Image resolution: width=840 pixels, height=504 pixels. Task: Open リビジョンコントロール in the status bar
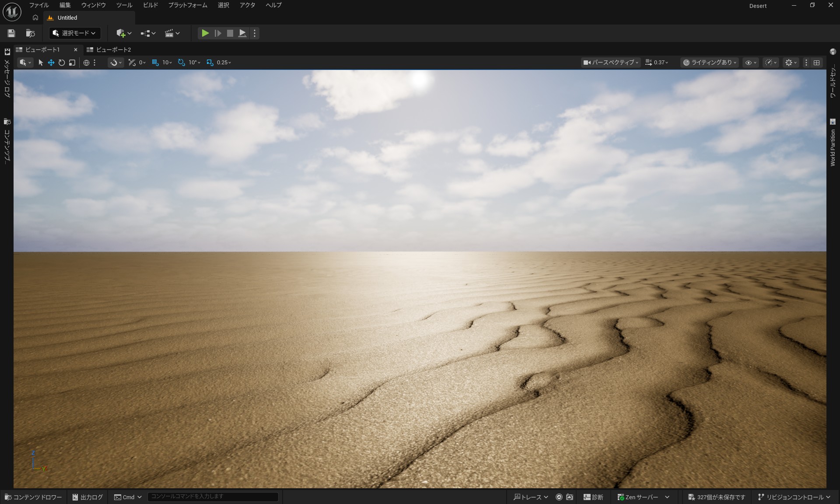pyautogui.click(x=795, y=497)
